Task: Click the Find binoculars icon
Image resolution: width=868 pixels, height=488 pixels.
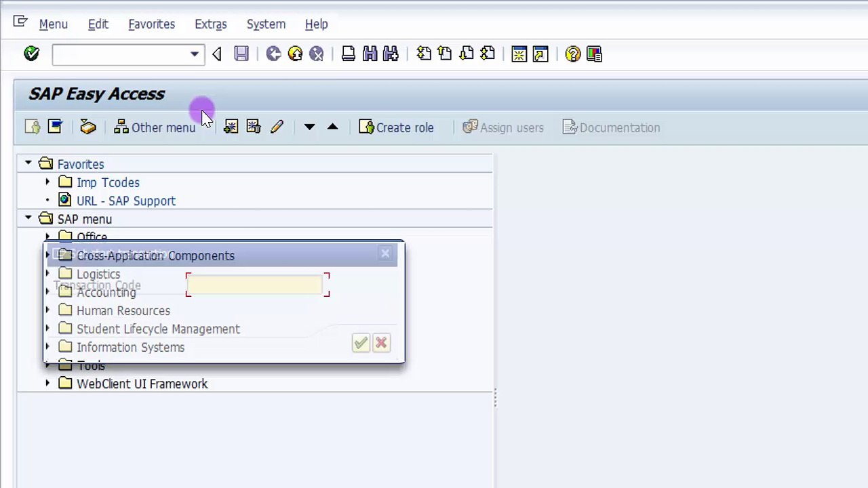Action: (370, 54)
